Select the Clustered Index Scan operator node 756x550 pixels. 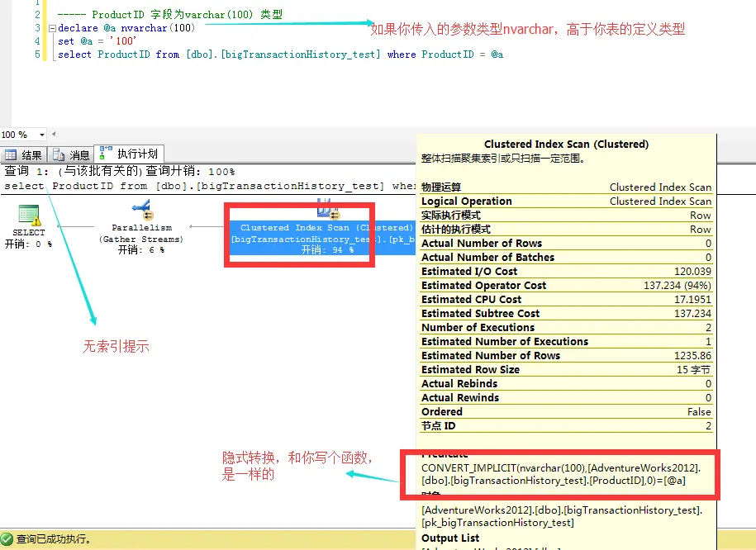pos(322,238)
